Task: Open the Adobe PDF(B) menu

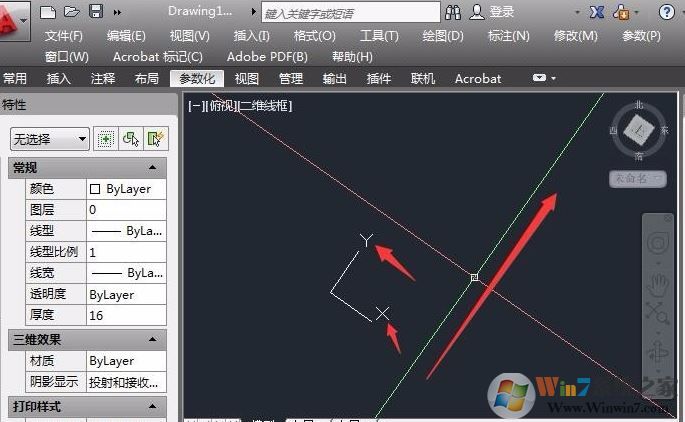Action: click(267, 56)
